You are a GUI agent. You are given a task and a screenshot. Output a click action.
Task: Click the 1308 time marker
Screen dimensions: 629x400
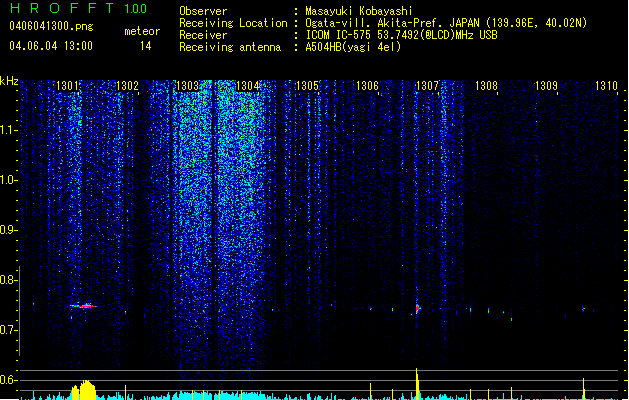tap(486, 86)
